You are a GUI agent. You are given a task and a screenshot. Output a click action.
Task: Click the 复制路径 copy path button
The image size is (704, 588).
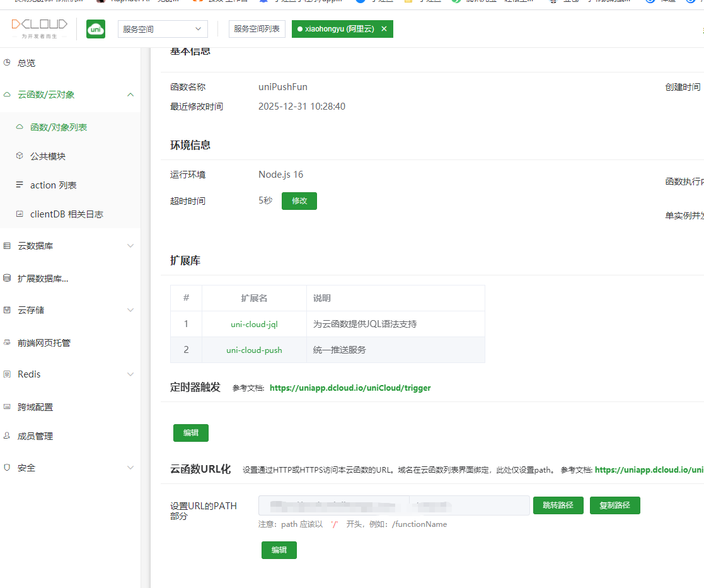(x=615, y=505)
